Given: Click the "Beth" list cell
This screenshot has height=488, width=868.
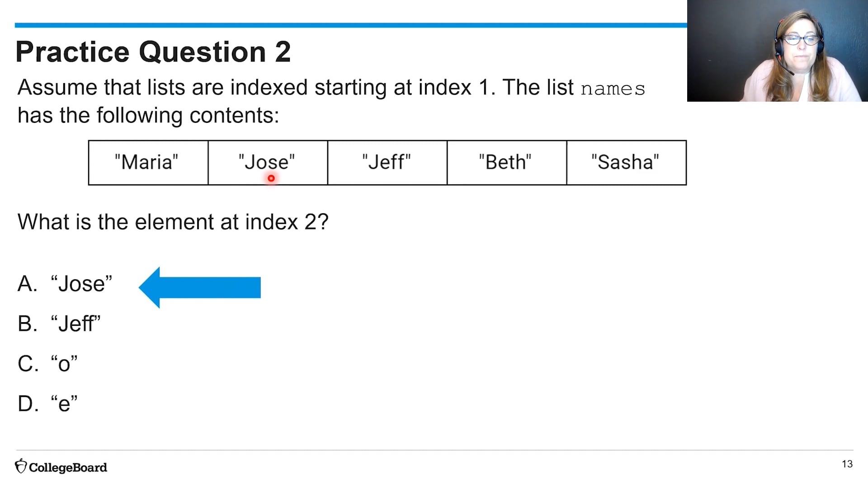Looking at the screenshot, I should (x=507, y=163).
